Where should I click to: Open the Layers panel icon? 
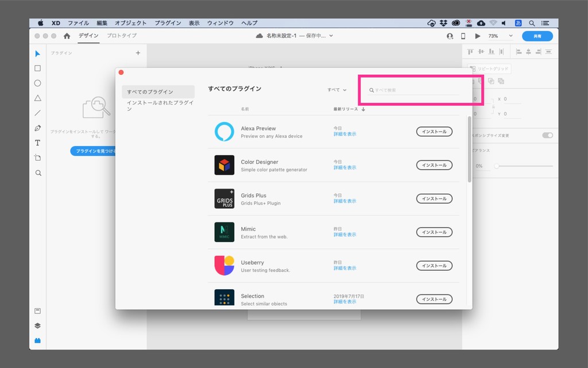[x=37, y=325]
